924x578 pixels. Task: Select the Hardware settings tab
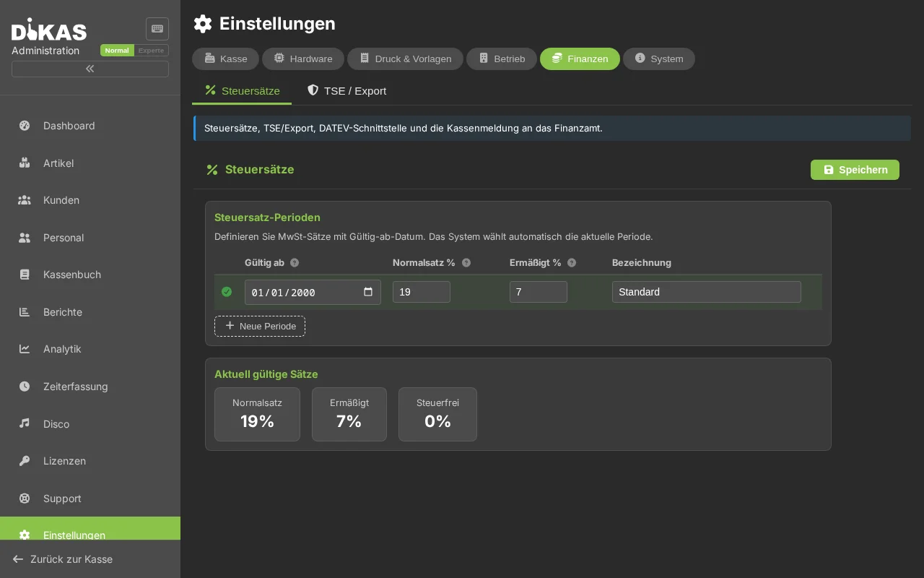click(303, 59)
